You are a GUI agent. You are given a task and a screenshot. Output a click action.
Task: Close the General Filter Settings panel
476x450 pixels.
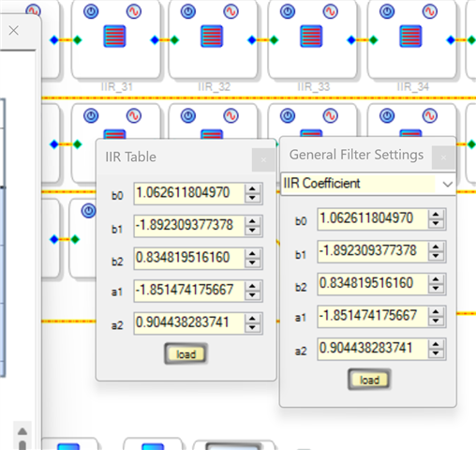coord(443,157)
